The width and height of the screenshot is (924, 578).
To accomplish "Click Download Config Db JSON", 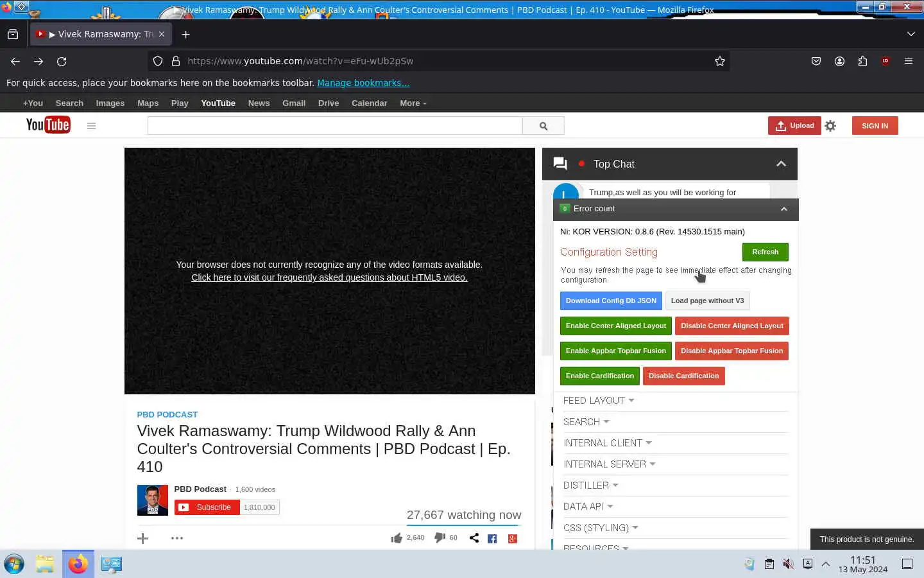I will click(x=611, y=301).
